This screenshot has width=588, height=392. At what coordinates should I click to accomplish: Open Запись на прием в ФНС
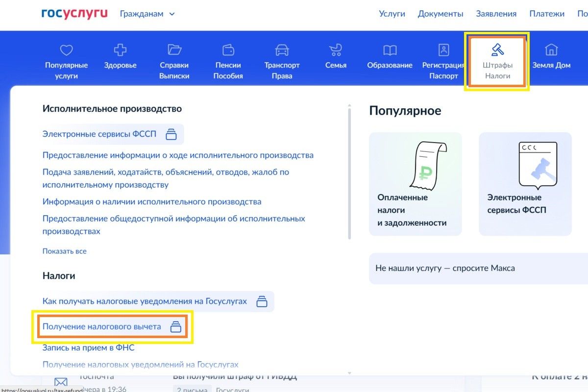coord(88,347)
